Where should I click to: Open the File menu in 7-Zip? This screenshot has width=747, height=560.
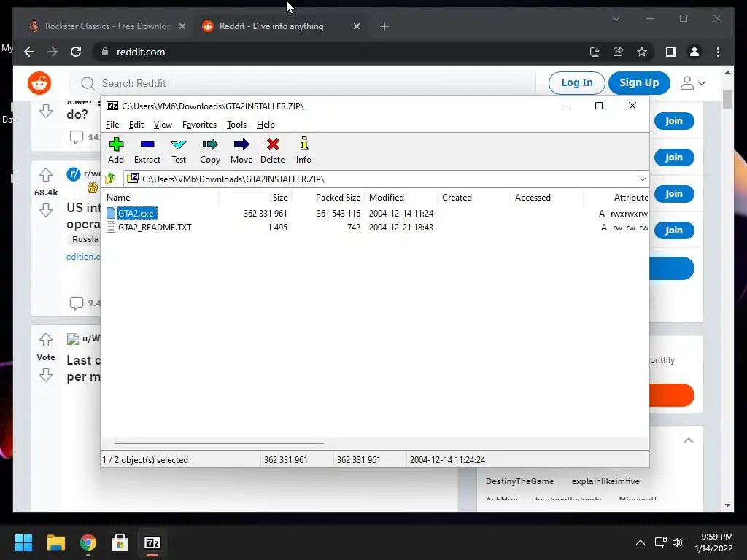click(x=112, y=125)
